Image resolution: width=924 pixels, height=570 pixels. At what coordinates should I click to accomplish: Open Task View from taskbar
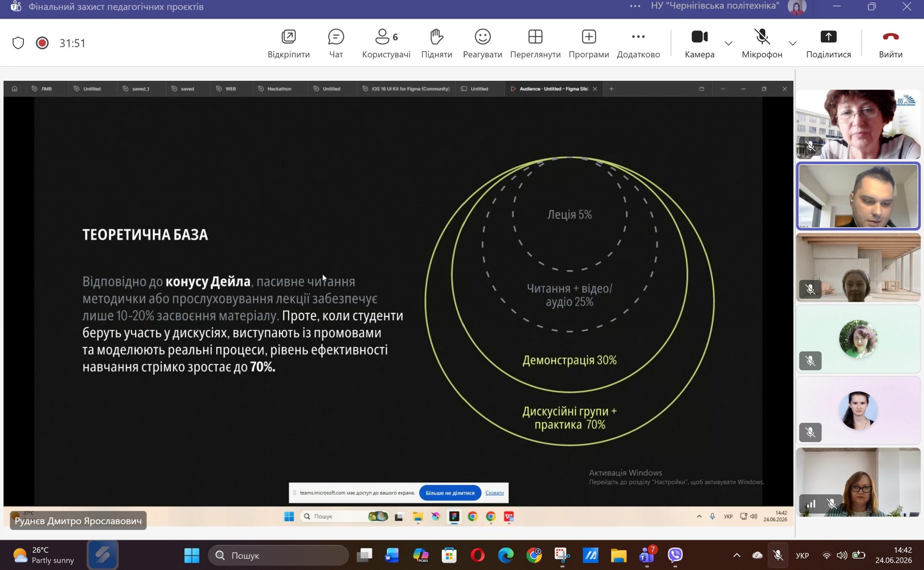[364, 555]
